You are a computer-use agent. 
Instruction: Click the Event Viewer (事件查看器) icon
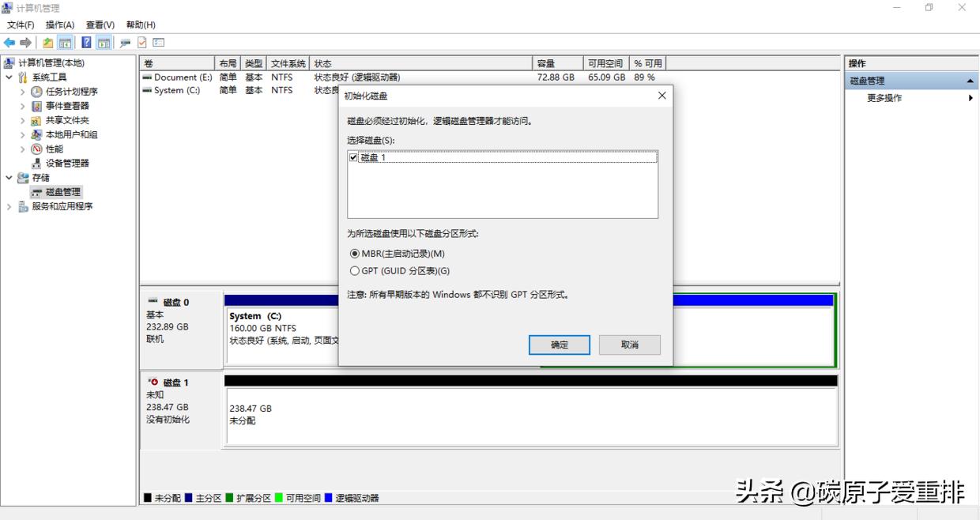(36, 106)
